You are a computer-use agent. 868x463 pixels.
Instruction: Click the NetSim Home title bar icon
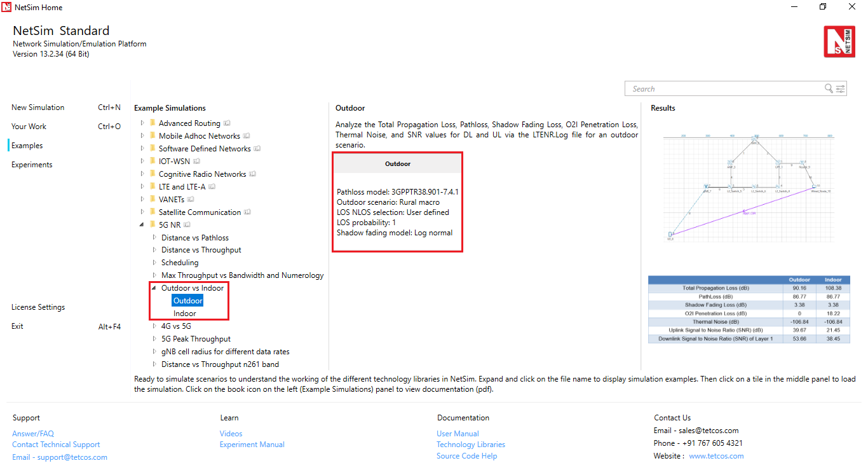(7, 7)
